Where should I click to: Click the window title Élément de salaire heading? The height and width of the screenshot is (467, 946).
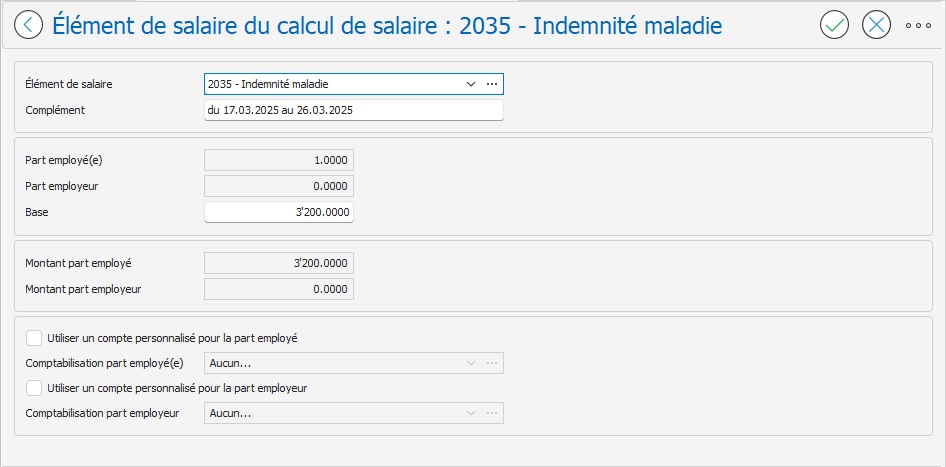(x=387, y=26)
